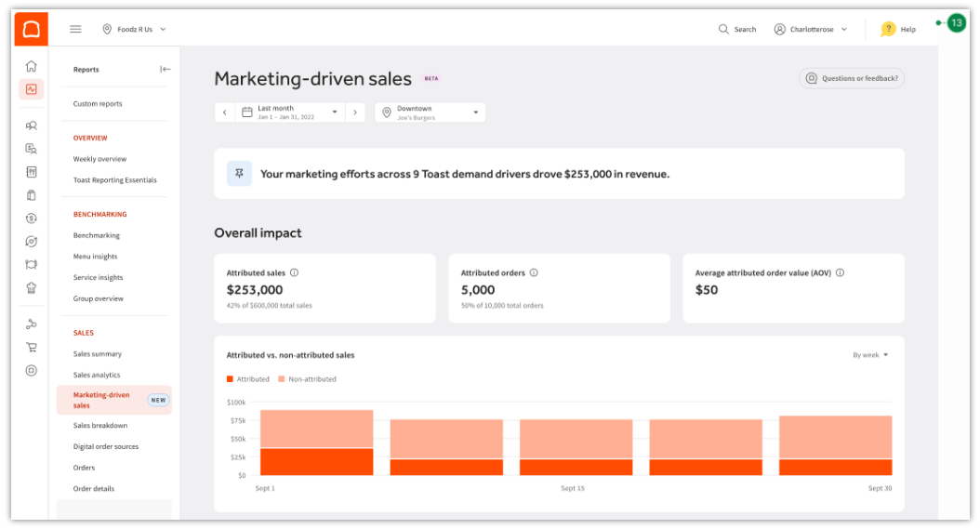Change chart grouping via By week dropdown

(870, 355)
